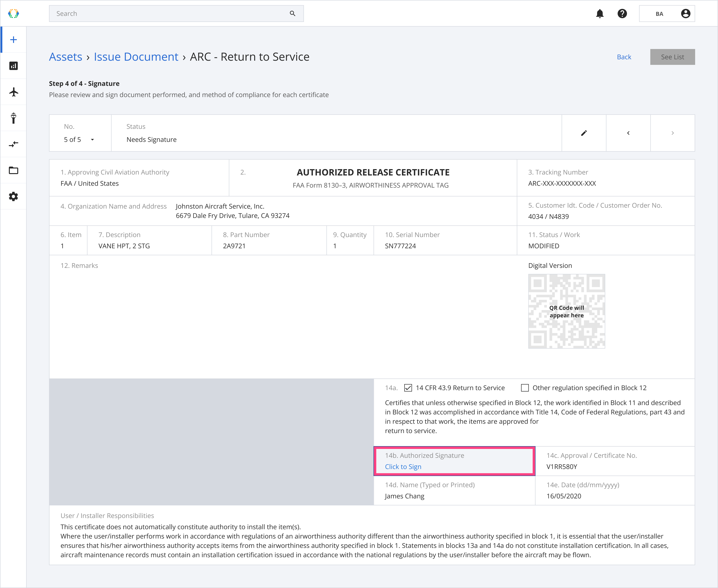Click the See List button

click(x=672, y=57)
